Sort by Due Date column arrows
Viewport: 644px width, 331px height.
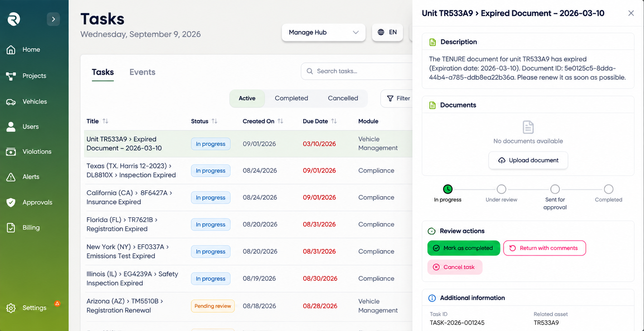click(x=334, y=121)
